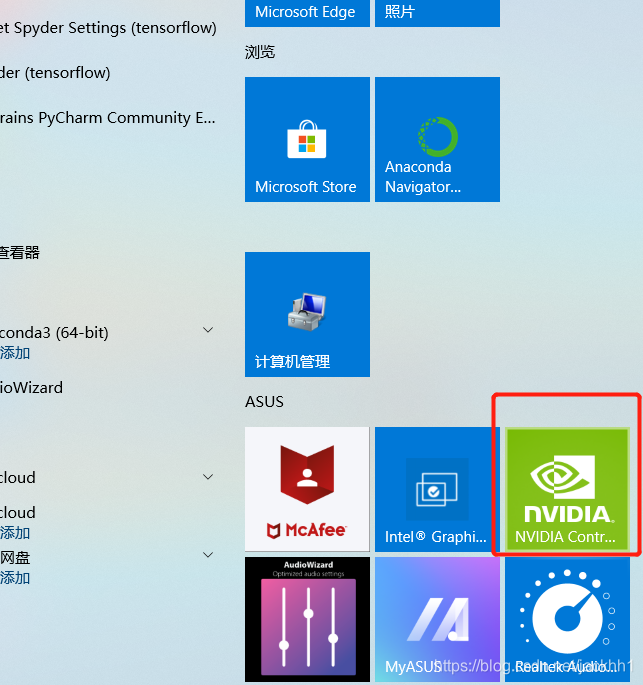The image size is (643, 685).
Task: Expand the first cloud folder chevron
Action: pos(208,477)
